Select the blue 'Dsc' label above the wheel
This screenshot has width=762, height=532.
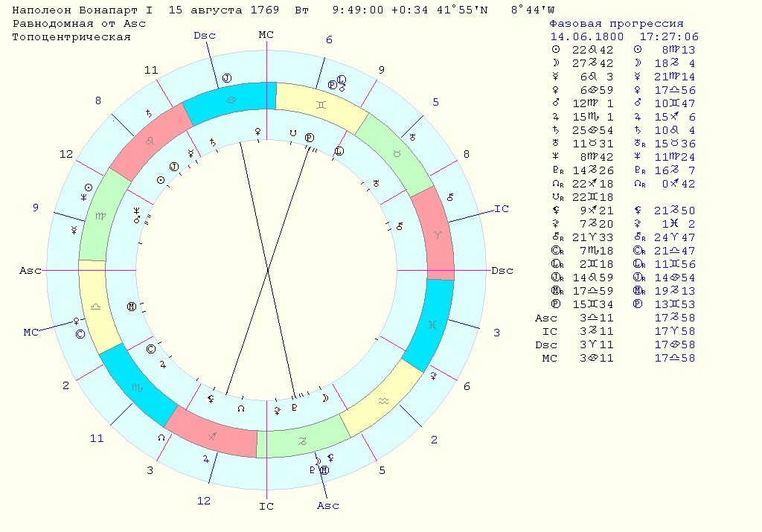[x=204, y=36]
